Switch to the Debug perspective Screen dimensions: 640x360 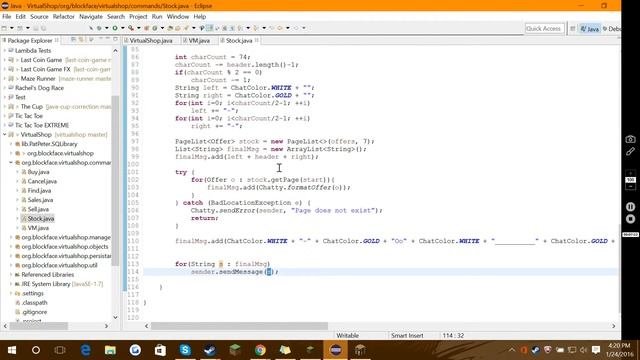pyautogui.click(x=611, y=29)
